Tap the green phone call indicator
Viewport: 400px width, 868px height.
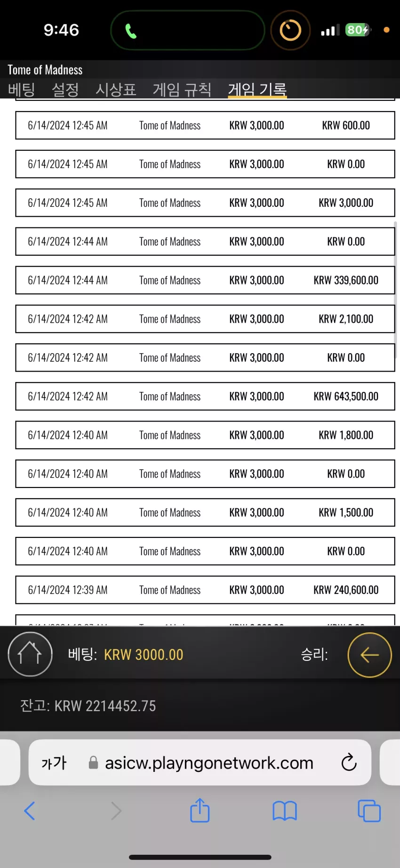click(x=187, y=31)
